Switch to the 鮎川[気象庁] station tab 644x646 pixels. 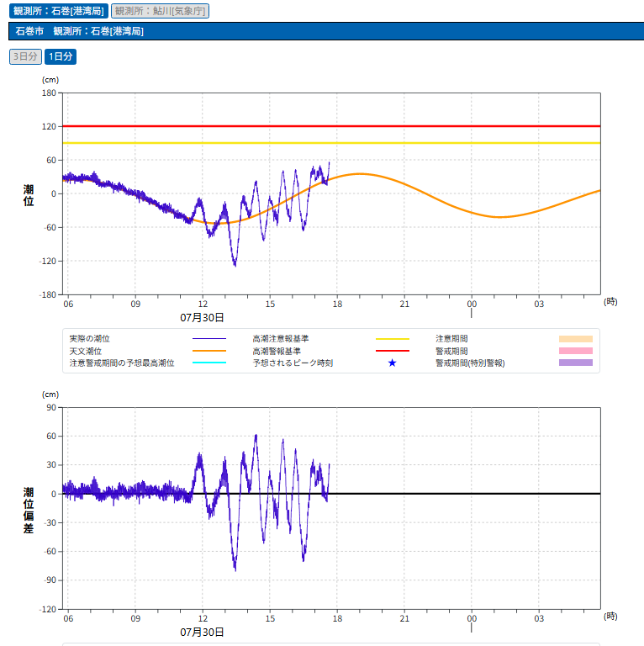pos(160,11)
